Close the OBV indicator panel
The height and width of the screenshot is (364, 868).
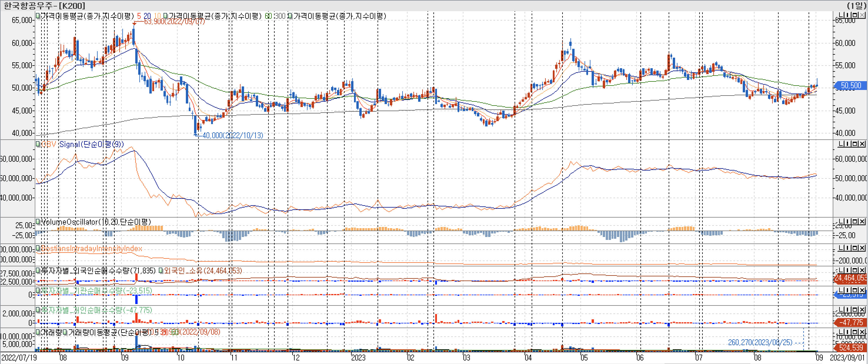(x=862, y=144)
